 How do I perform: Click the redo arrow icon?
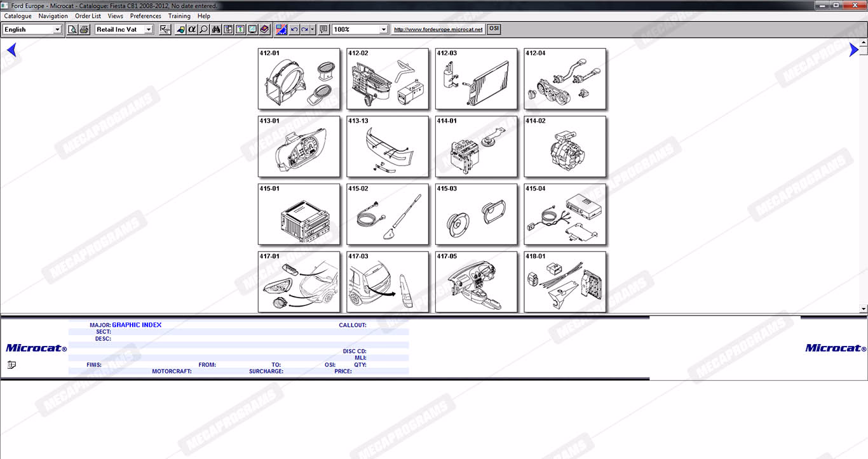[305, 29]
